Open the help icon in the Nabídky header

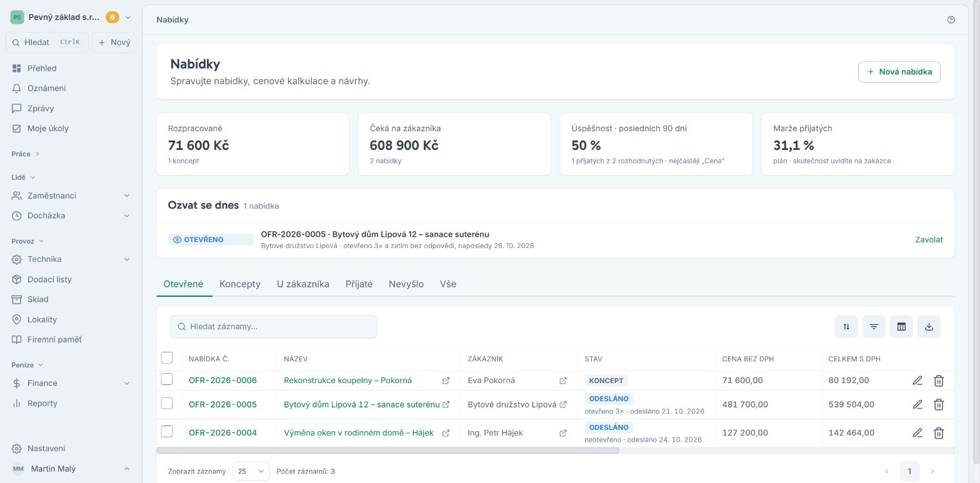coord(951,19)
